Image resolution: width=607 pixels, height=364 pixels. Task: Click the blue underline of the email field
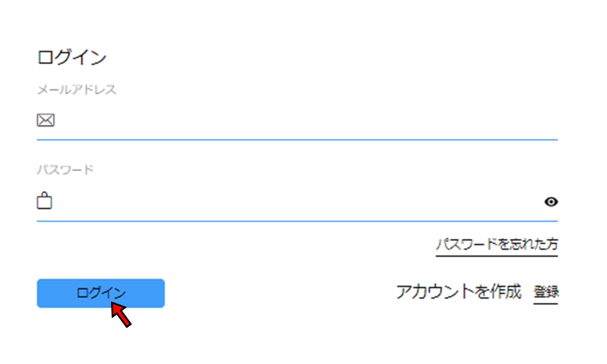(x=297, y=139)
